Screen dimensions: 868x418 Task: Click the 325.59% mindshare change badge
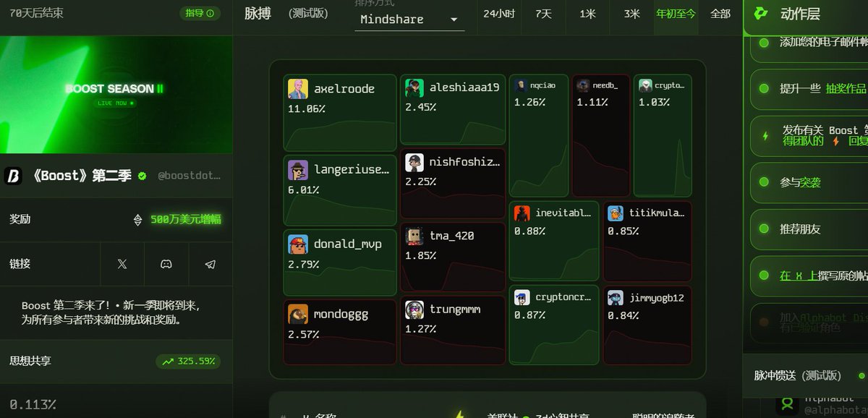pyautogui.click(x=188, y=362)
